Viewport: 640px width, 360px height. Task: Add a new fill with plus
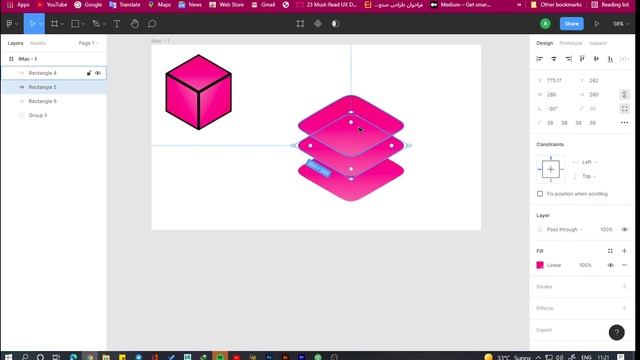pyautogui.click(x=624, y=251)
